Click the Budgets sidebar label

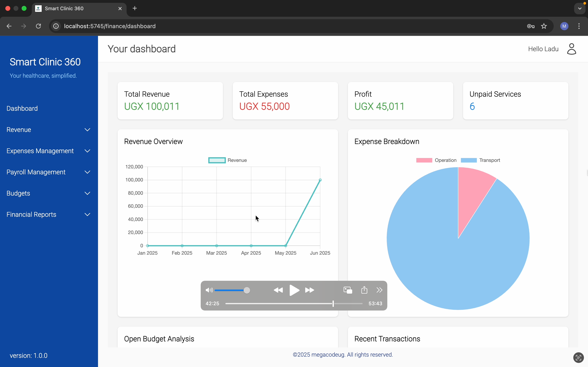tap(18, 193)
